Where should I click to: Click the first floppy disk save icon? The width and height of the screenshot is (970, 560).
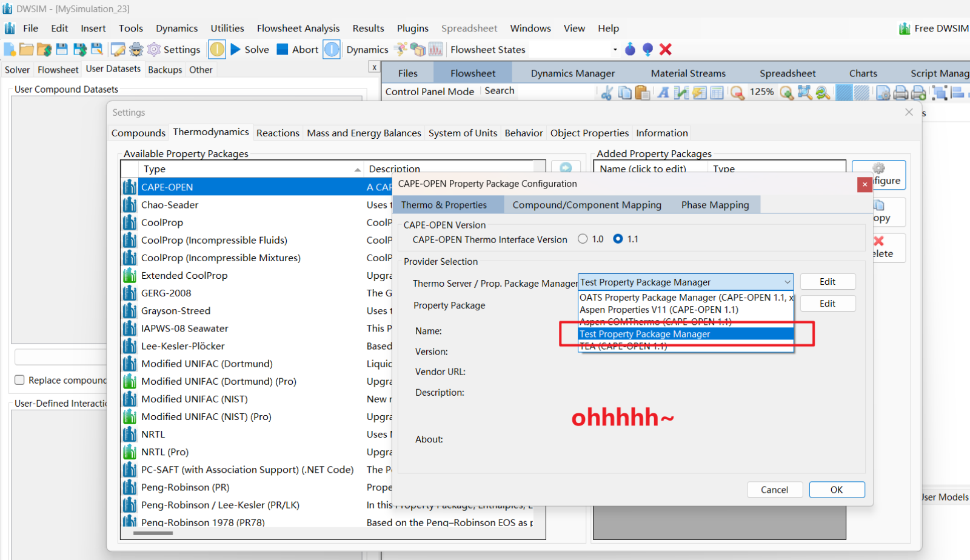(x=62, y=49)
